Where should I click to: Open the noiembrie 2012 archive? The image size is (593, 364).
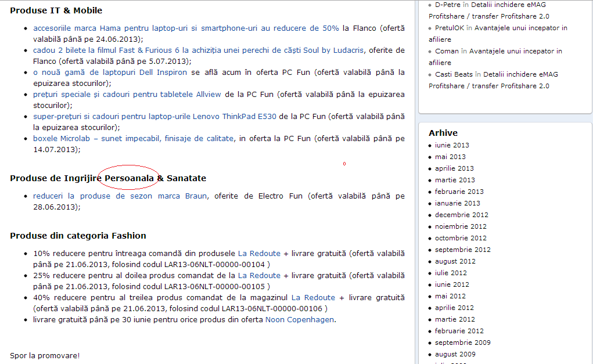pos(461,227)
